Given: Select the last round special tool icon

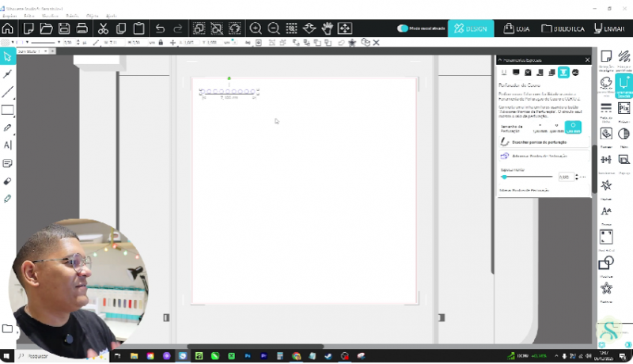Looking at the screenshot, I should coord(575,72).
